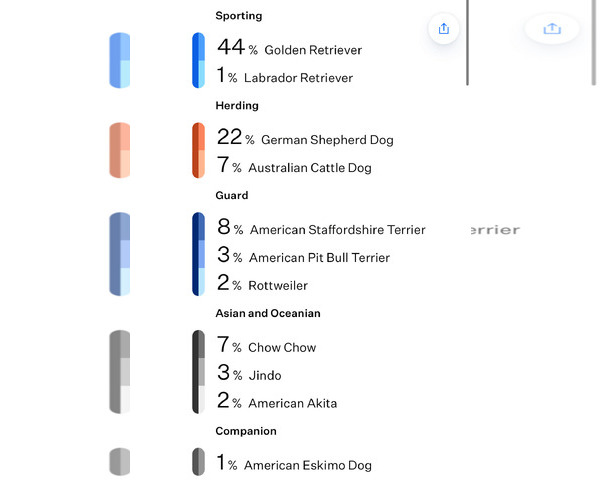Open American Staffordshire Terrier details
This screenshot has height=500, width=600.
click(337, 230)
